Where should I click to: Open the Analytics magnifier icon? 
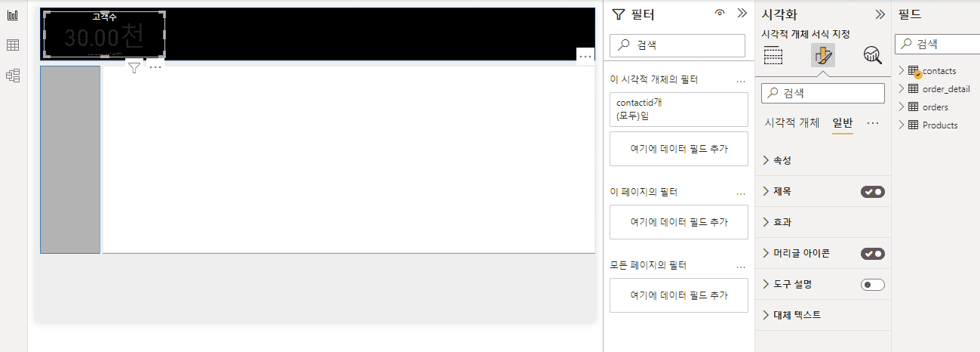pos(872,55)
